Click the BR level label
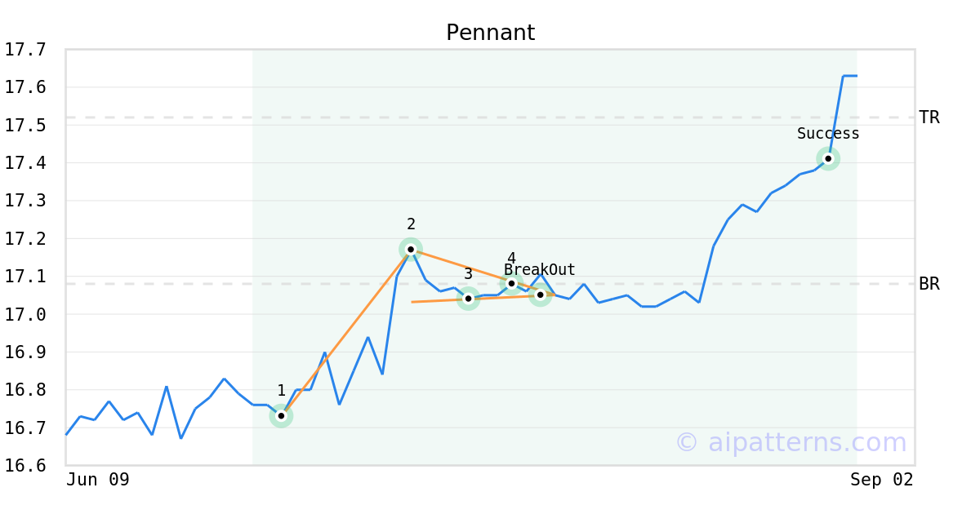 pyautogui.click(x=929, y=284)
